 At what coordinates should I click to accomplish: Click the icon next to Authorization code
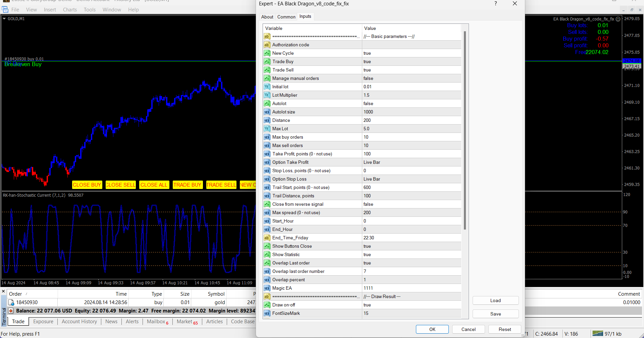pos(267,45)
